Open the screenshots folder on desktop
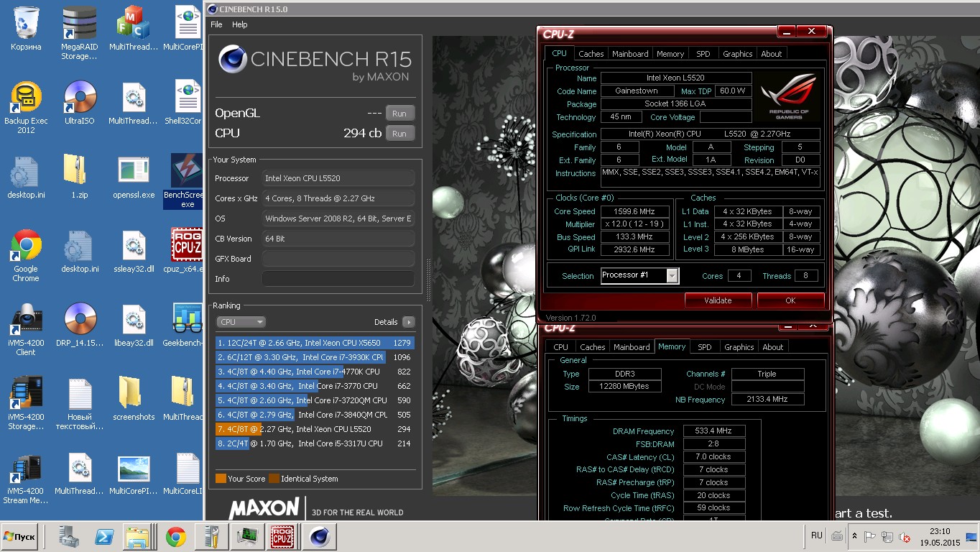The width and height of the screenshot is (980, 552). (x=134, y=399)
